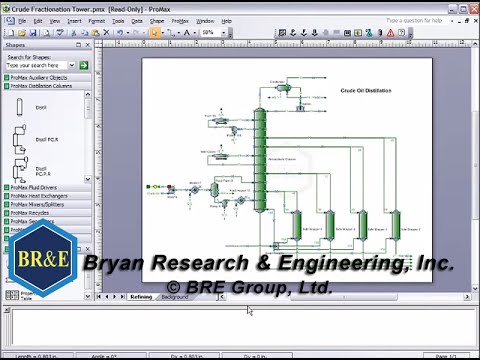Paste with the clipboard toolbar icon
Image resolution: width=480 pixels, height=360 pixels.
[x=96, y=33]
